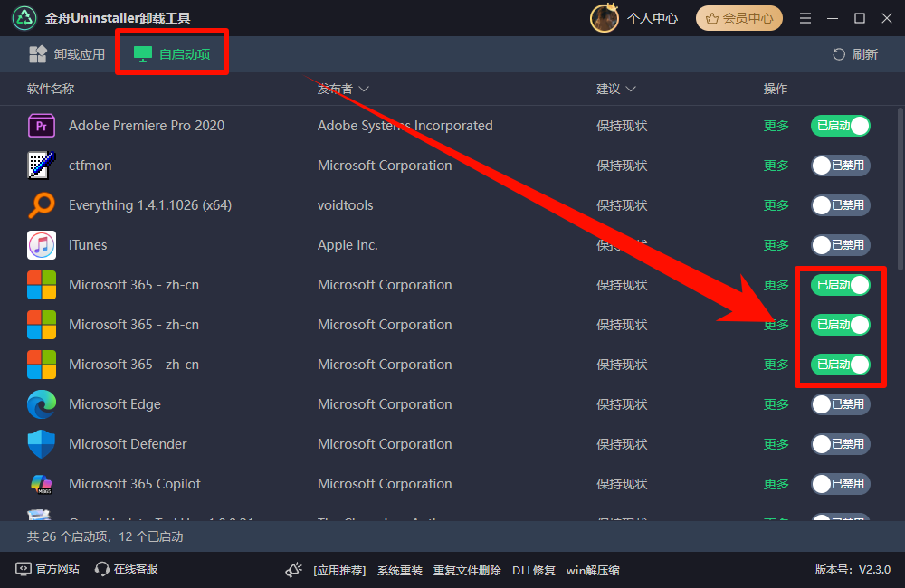Turn on the iTunes startup toggle
The height and width of the screenshot is (588, 905).
coord(840,244)
